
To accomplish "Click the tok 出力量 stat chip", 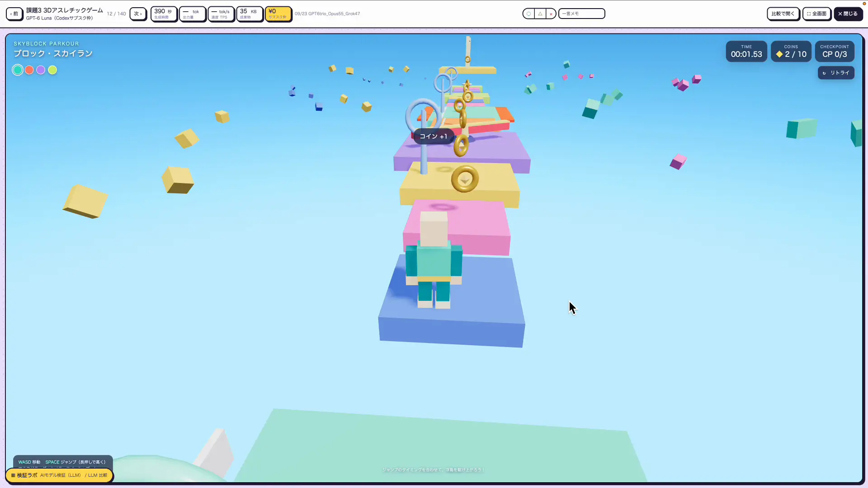I will point(192,14).
